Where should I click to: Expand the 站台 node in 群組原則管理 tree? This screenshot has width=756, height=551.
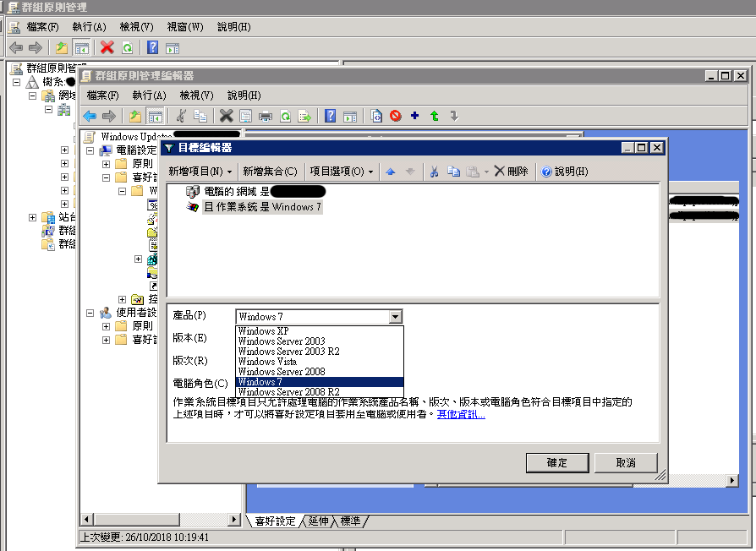(x=32, y=218)
